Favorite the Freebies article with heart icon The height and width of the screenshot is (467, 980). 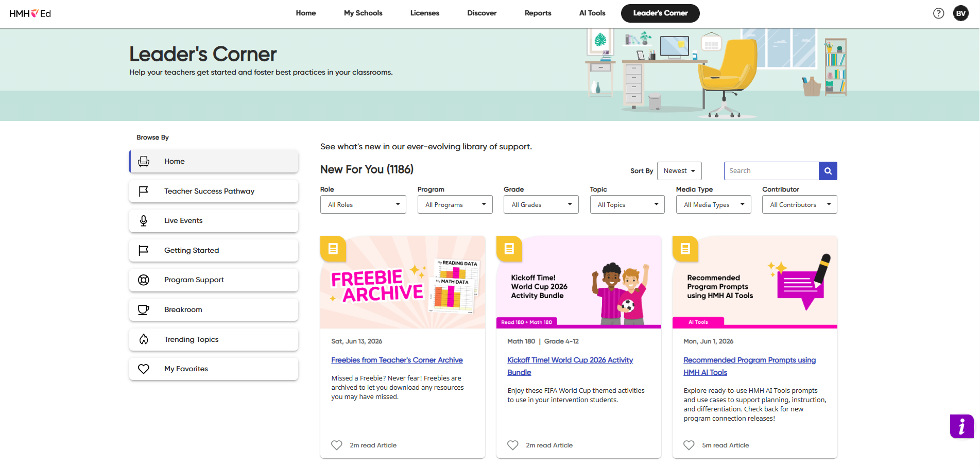click(337, 445)
